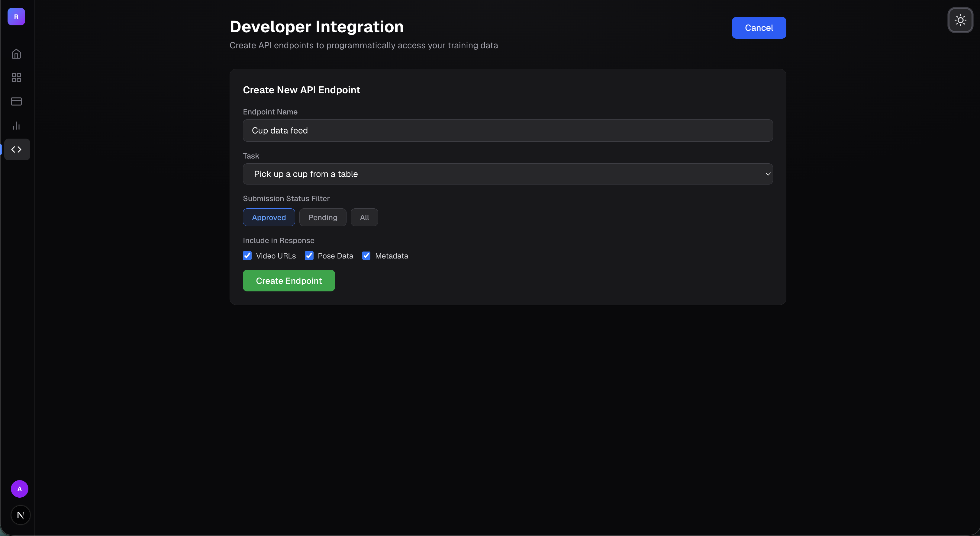Open the home icon in sidebar
Screen dimensions: 980x536
click(x=16, y=54)
